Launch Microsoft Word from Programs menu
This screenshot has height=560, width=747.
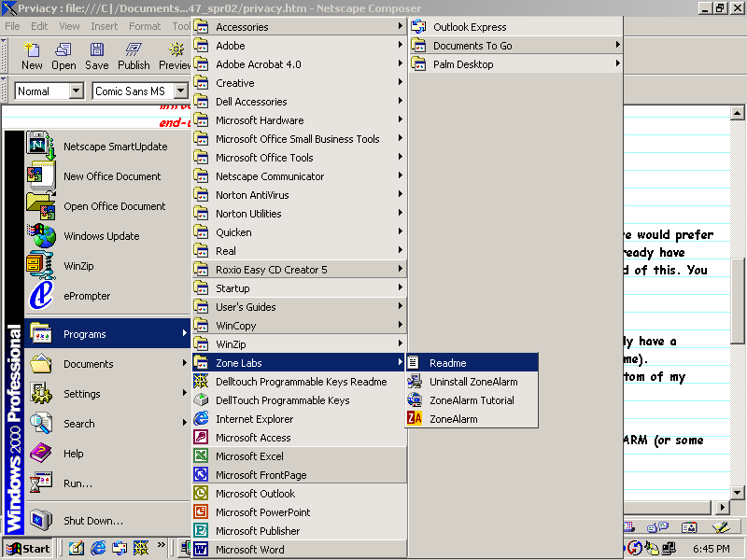click(x=300, y=550)
